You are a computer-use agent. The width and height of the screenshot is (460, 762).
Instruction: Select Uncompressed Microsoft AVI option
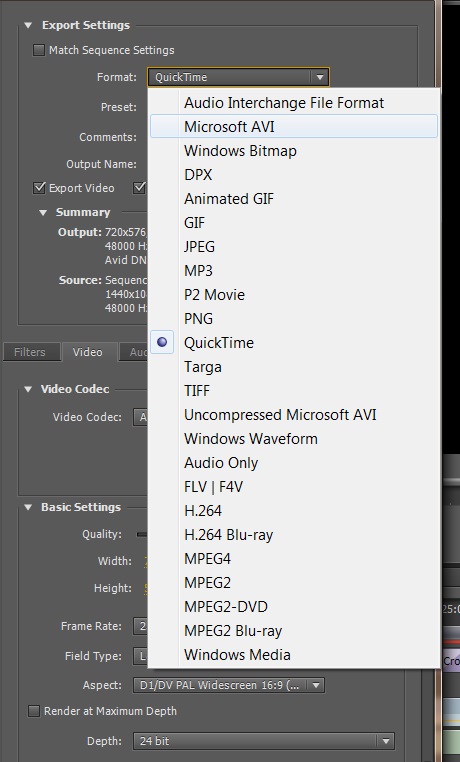click(x=294, y=415)
